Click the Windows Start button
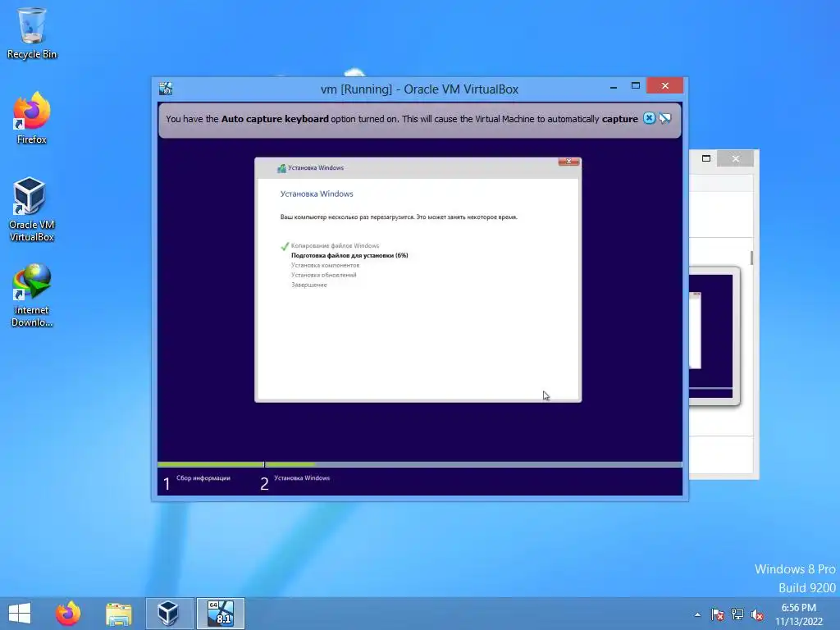The height and width of the screenshot is (630, 840). coord(20,614)
